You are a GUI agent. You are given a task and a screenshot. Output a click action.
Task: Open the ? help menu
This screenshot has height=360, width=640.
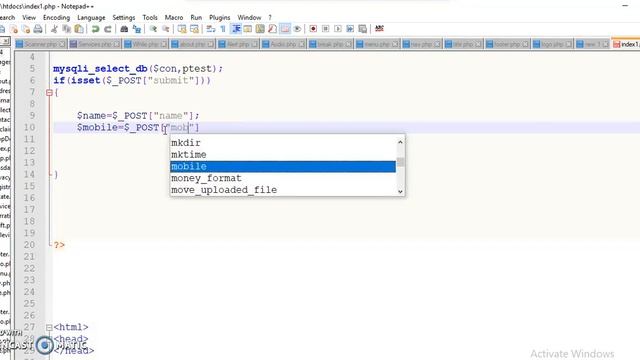point(270,18)
